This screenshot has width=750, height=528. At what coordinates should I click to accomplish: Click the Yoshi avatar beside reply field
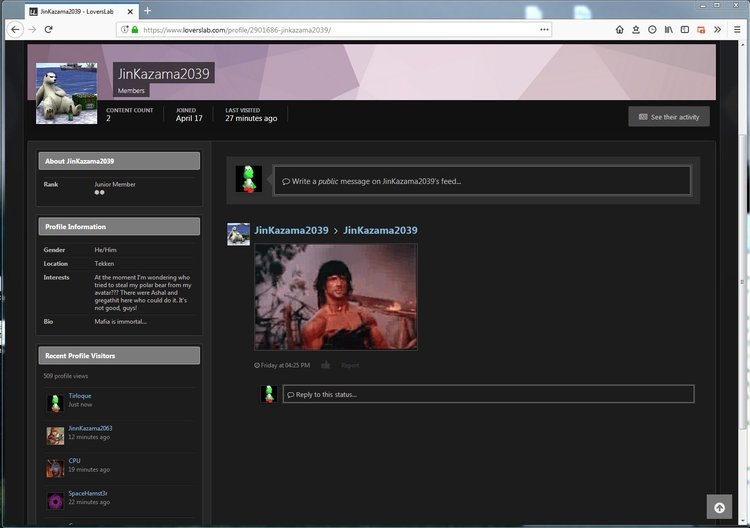269,394
